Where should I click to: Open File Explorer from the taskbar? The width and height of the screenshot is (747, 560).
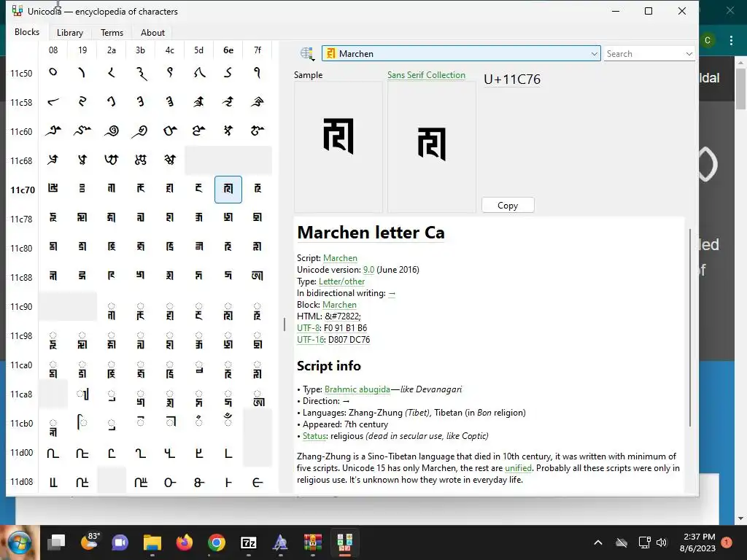tap(152, 542)
